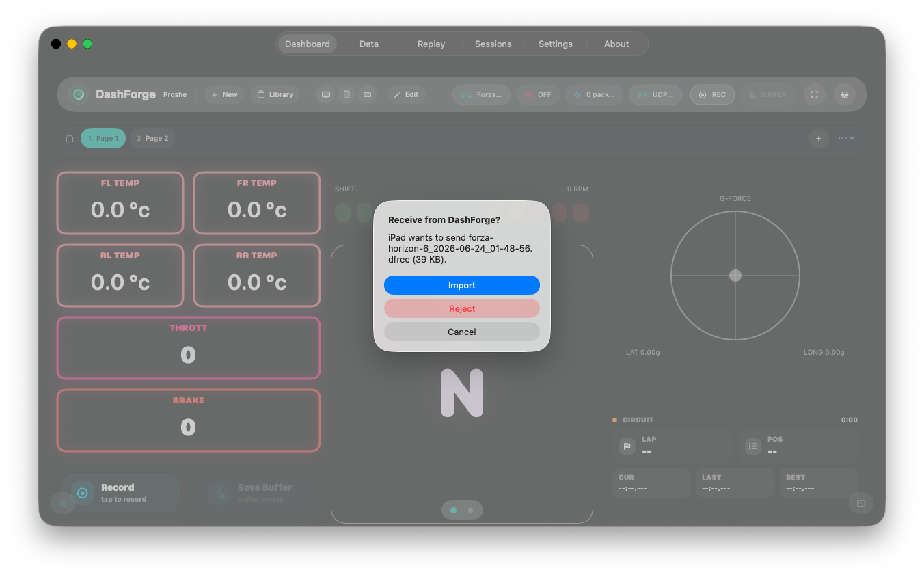The width and height of the screenshot is (924, 577).
Task: Click the LAP flag icon
Action: pos(627,446)
